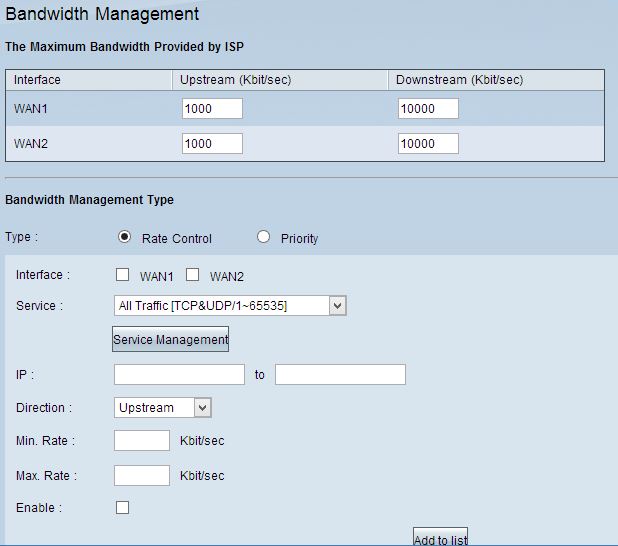Viewport: 618px width, 546px height.
Task: Check the WAN1 interface checkbox
Action: pos(122,274)
